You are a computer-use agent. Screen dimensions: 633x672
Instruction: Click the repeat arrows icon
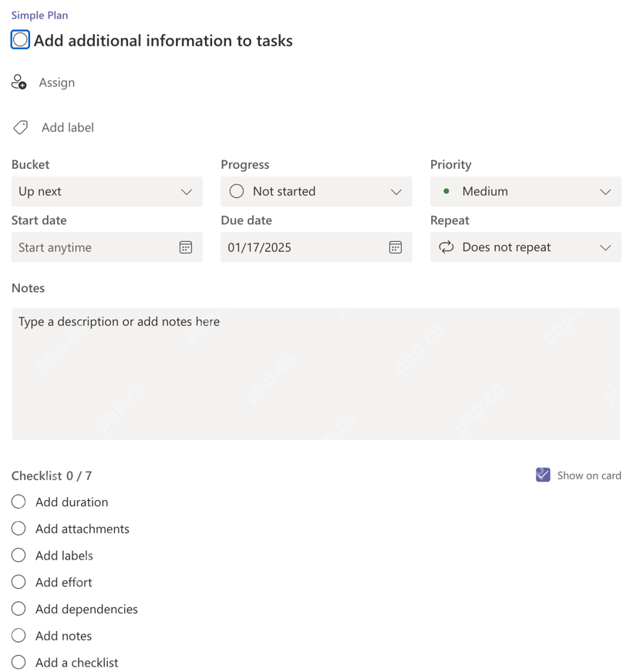[446, 247]
